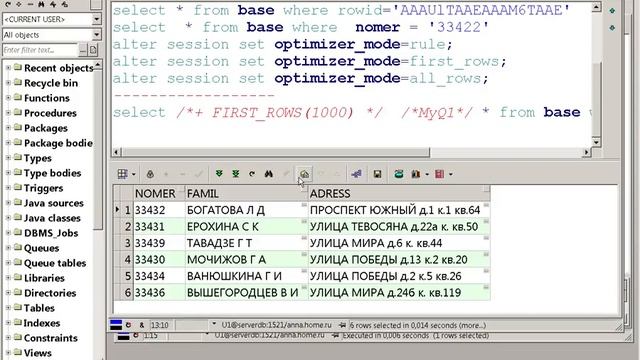Click the ADRESS column header

(x=399, y=193)
